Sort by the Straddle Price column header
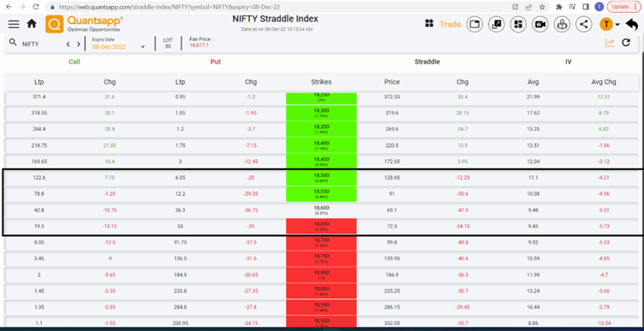Image resolution: width=644 pixels, height=331 pixels. [392, 82]
